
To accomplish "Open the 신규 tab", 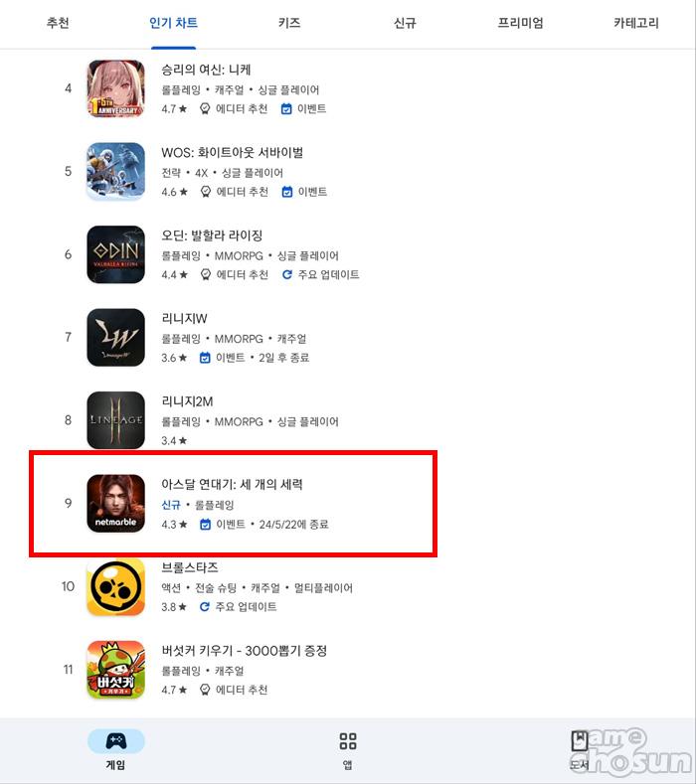I will [405, 23].
